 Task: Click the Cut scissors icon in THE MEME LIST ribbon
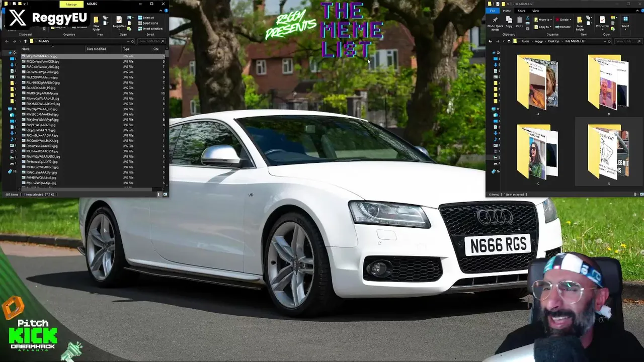tap(528, 18)
